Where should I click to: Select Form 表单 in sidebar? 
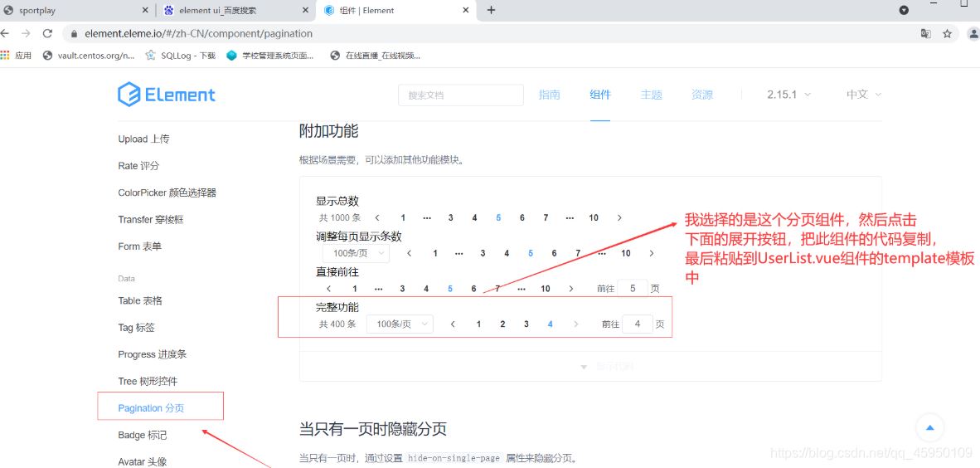pos(140,246)
